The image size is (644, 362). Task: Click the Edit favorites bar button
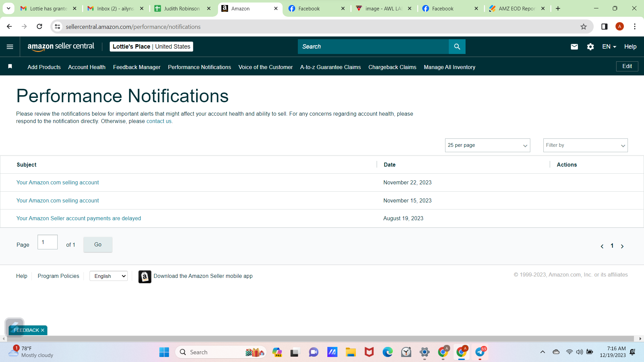coord(627,66)
